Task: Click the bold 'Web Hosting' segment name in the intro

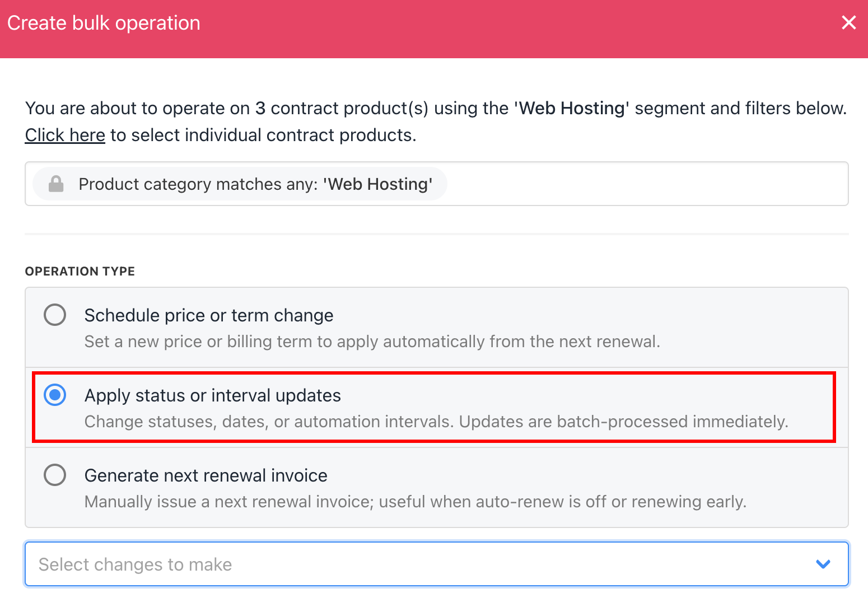Action: pos(572,108)
